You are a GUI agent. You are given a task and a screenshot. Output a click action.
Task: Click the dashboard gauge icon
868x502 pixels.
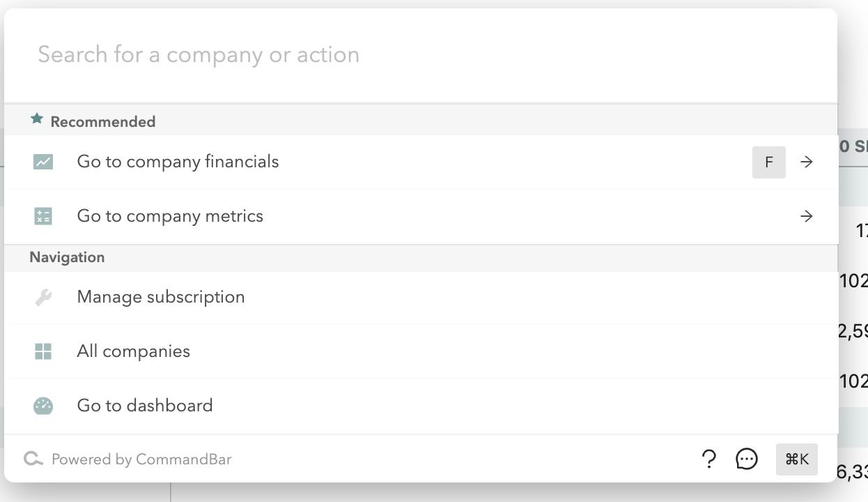(x=43, y=406)
